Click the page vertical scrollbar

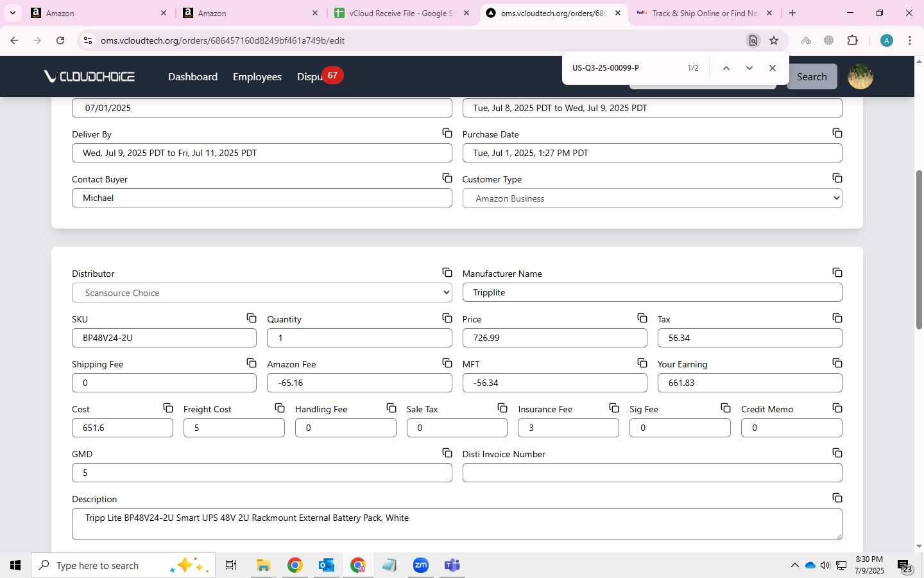pos(919,250)
